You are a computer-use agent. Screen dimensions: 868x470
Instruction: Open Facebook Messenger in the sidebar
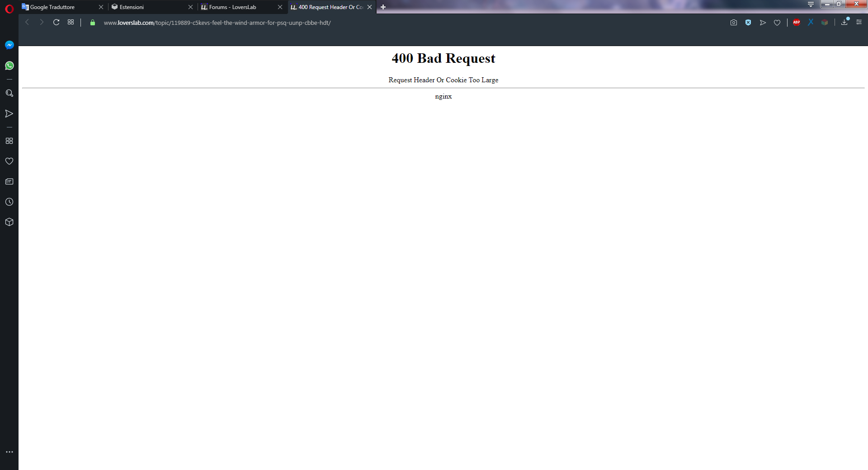pyautogui.click(x=9, y=45)
